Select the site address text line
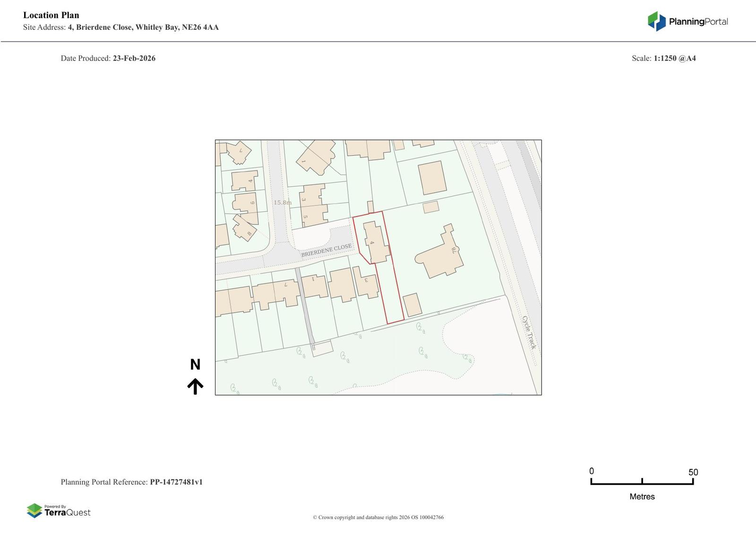Viewport: 756px width, 535px height. tap(121, 27)
